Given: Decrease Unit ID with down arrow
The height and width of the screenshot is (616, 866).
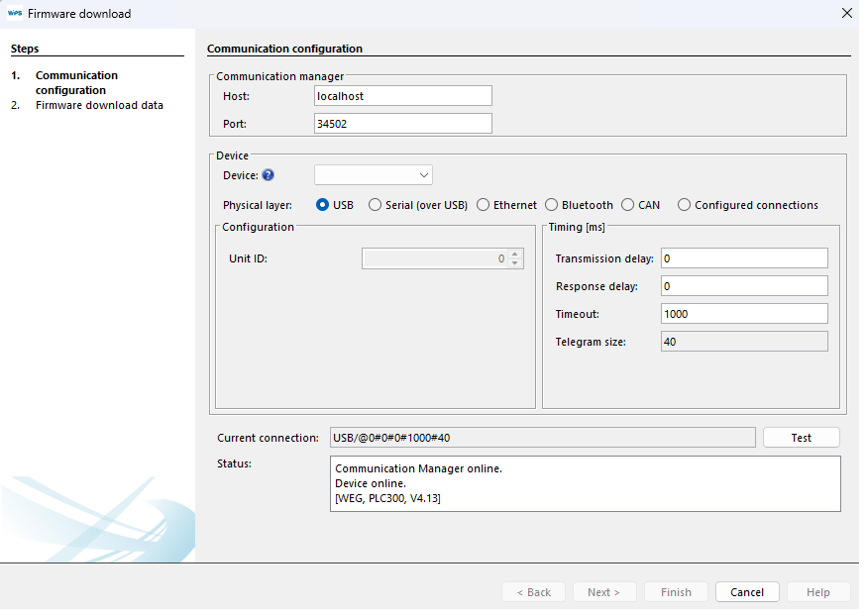Looking at the screenshot, I should point(514,263).
